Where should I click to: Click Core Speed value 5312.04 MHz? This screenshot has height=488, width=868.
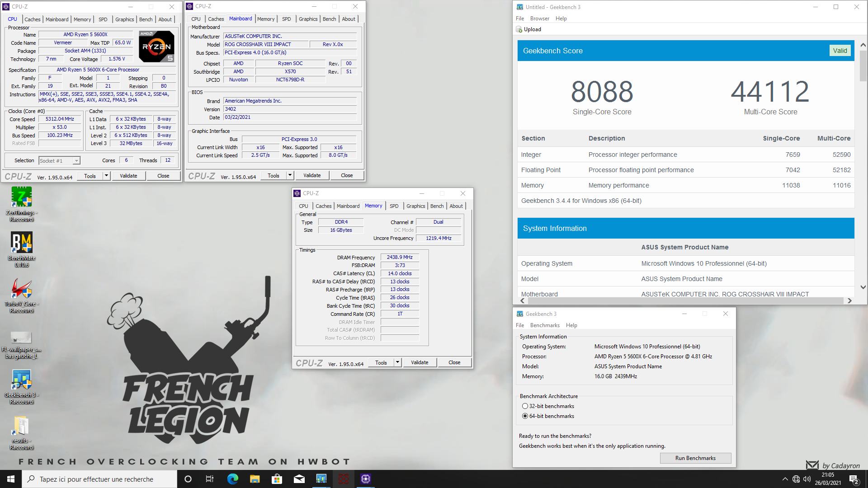60,119
